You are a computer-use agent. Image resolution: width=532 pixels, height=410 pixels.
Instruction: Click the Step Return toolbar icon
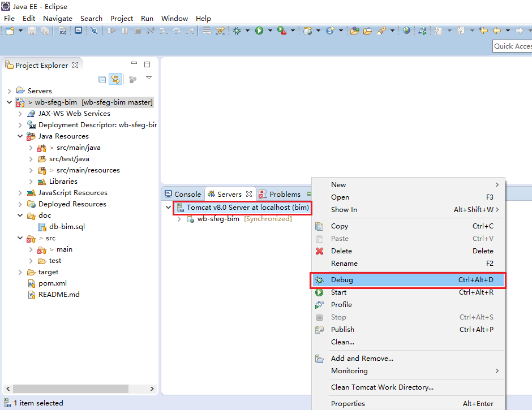pos(190,31)
